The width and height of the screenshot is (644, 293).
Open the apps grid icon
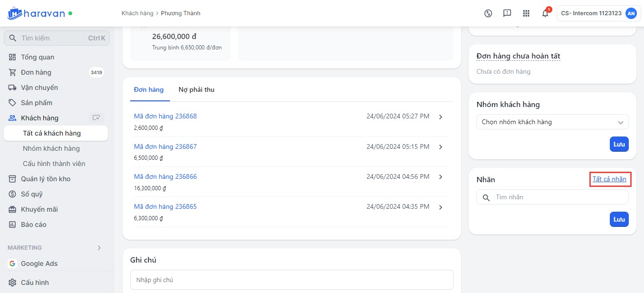click(x=526, y=13)
